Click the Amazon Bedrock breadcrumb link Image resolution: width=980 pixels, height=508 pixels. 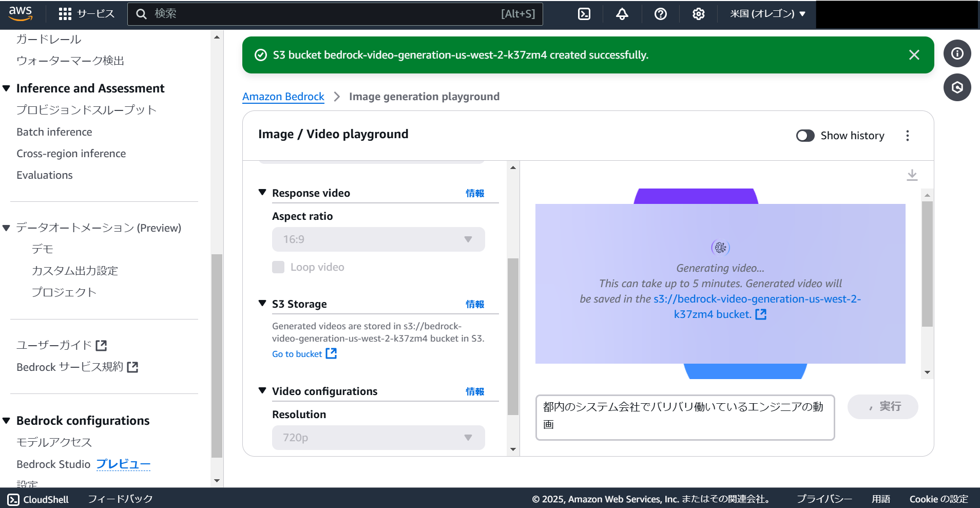(283, 97)
